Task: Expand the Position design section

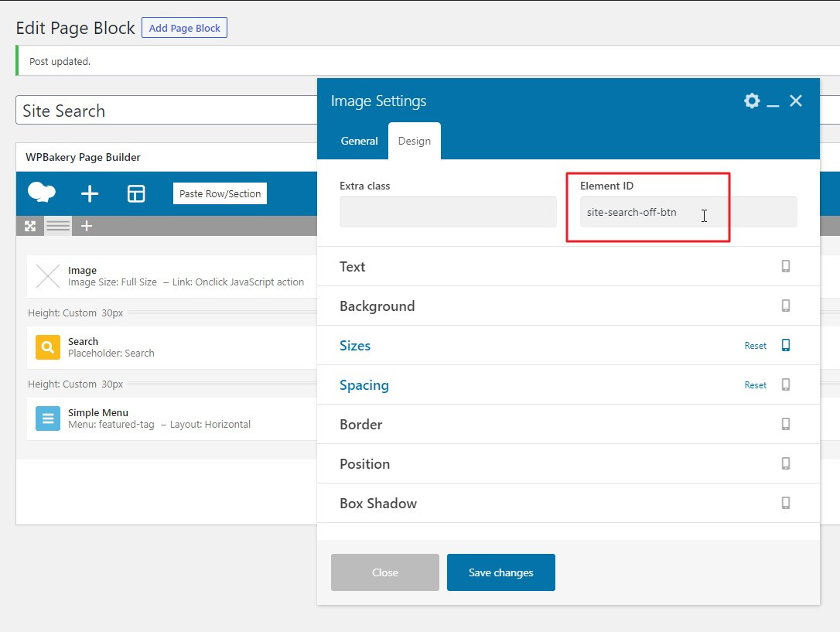Action: pos(569,464)
